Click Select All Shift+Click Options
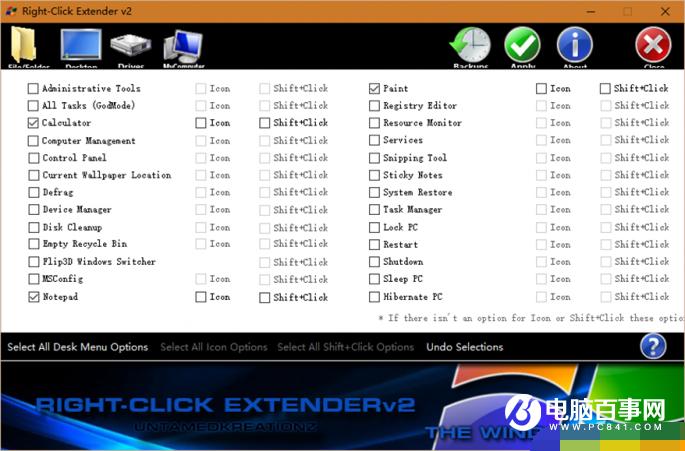The image size is (685, 451). [x=346, y=347]
